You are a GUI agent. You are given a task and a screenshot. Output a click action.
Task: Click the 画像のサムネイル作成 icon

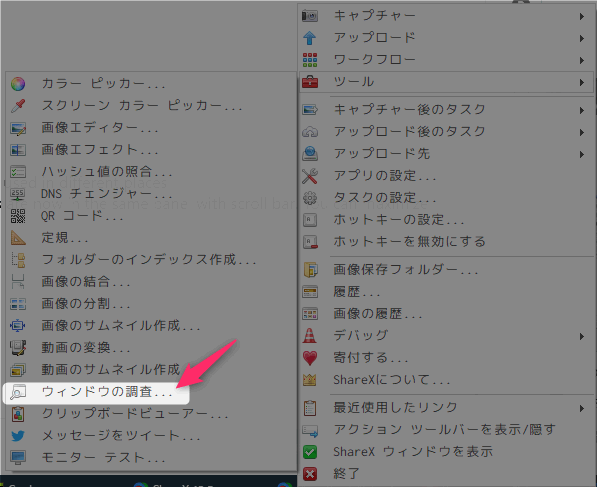(18, 326)
